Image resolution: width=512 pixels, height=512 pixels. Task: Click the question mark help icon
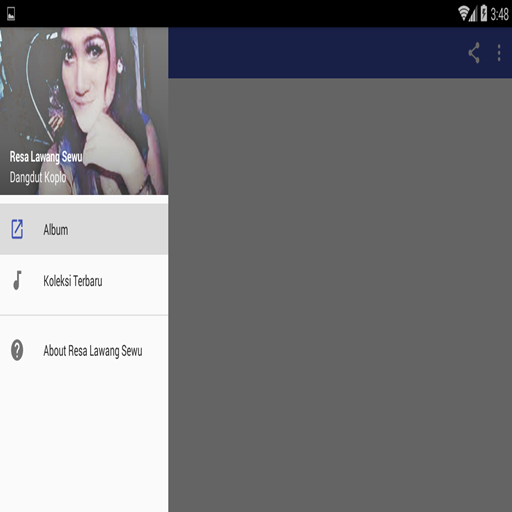click(17, 350)
